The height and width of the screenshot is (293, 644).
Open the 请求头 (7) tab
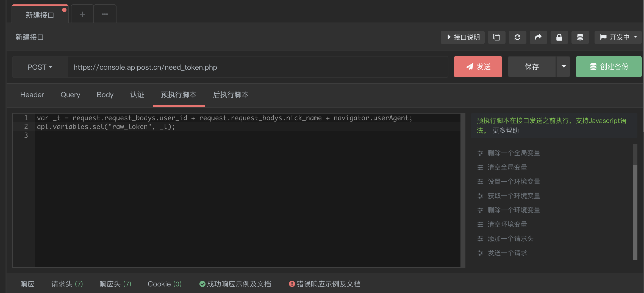(67, 284)
